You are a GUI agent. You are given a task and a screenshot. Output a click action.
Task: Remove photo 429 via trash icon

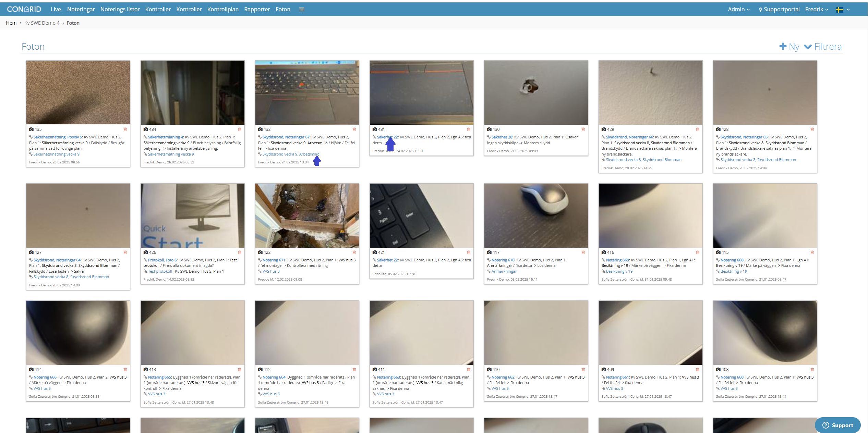point(698,129)
